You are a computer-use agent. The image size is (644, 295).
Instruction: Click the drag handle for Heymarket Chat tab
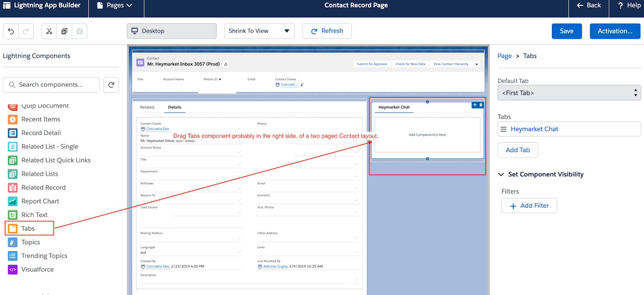coord(504,129)
